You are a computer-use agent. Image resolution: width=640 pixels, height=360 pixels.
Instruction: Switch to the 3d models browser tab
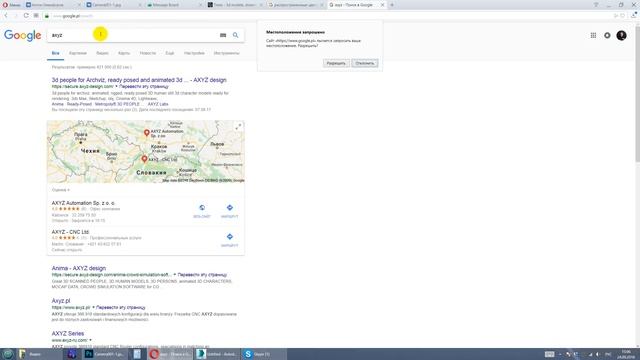pyautogui.click(x=234, y=5)
